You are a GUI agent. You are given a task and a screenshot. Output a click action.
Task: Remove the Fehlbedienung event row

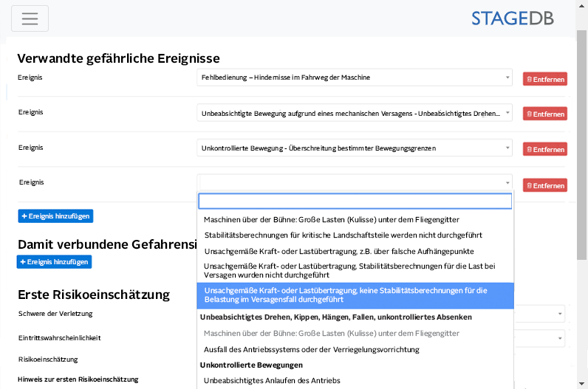(x=544, y=79)
